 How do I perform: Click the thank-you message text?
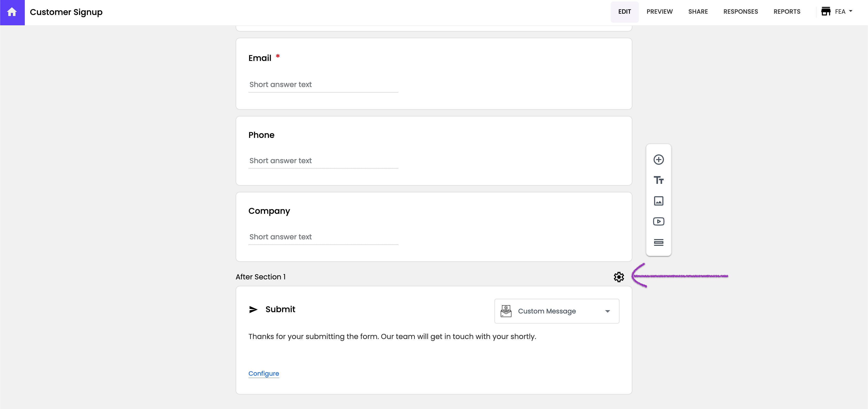(392, 336)
